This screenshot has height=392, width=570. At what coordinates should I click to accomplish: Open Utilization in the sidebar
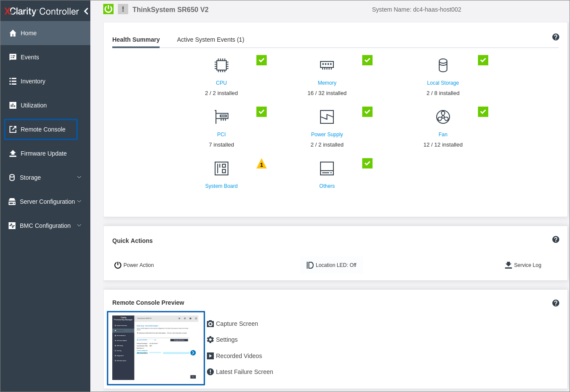click(x=45, y=105)
